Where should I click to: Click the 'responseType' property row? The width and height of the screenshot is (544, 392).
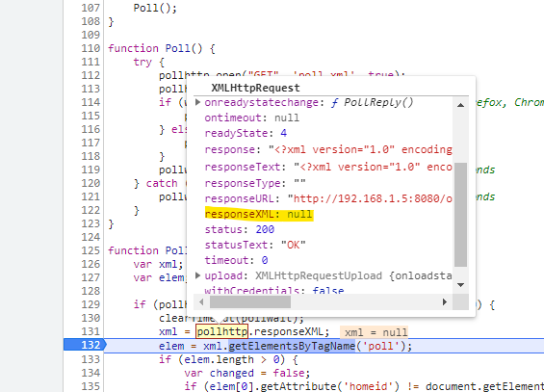pyautogui.click(x=255, y=183)
